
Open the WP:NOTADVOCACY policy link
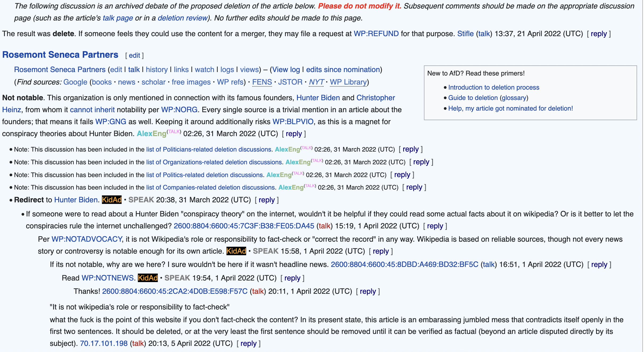(x=87, y=239)
